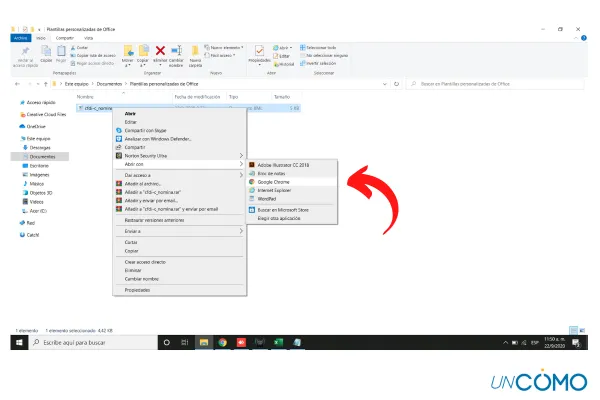
Task: Select Cambiar nombre in context menu
Action: pyautogui.click(x=139, y=277)
